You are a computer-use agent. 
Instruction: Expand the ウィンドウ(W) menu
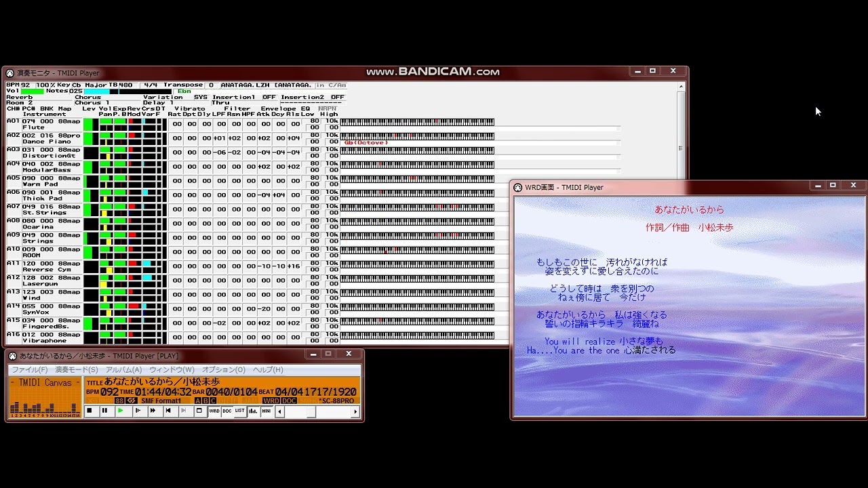pos(172,369)
